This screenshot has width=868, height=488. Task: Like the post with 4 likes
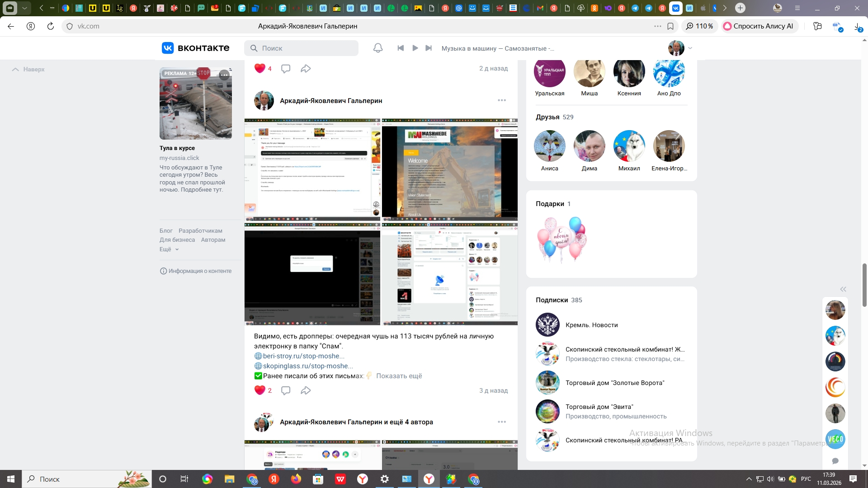pos(260,69)
